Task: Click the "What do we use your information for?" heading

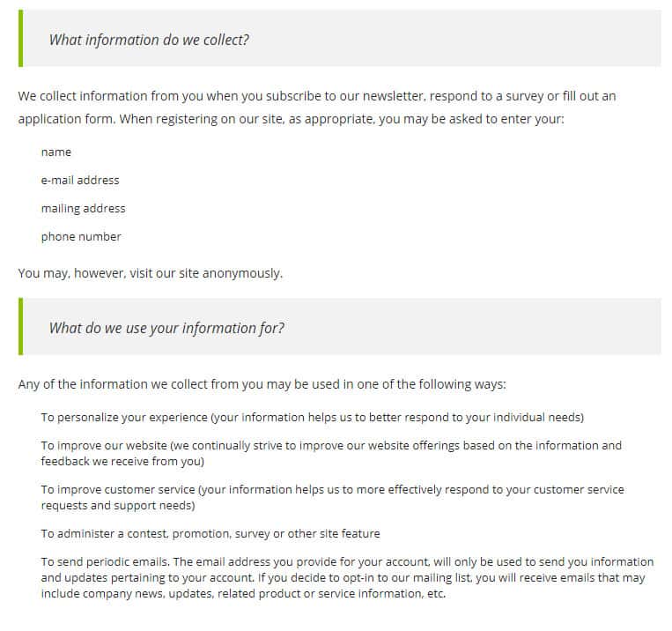Action: tap(166, 328)
